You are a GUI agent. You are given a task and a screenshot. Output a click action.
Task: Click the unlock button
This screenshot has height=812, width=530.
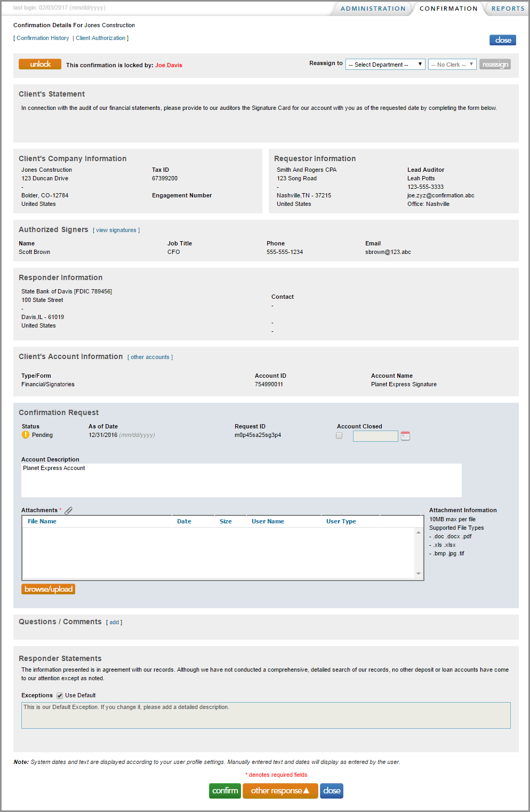[39, 63]
